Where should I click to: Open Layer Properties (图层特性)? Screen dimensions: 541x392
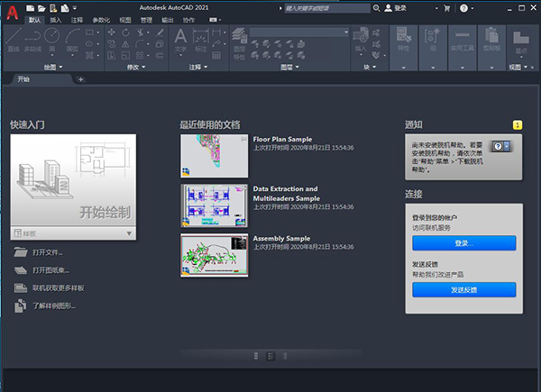tap(239, 43)
